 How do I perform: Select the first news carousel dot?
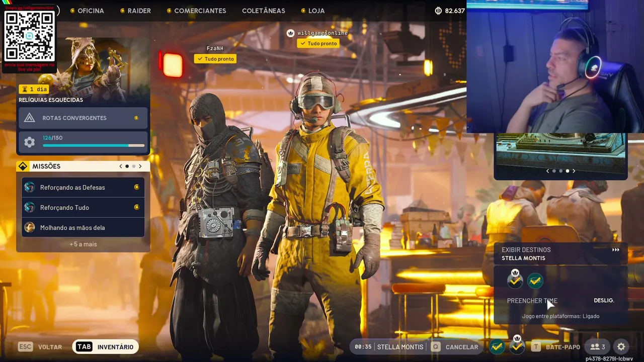tap(554, 171)
